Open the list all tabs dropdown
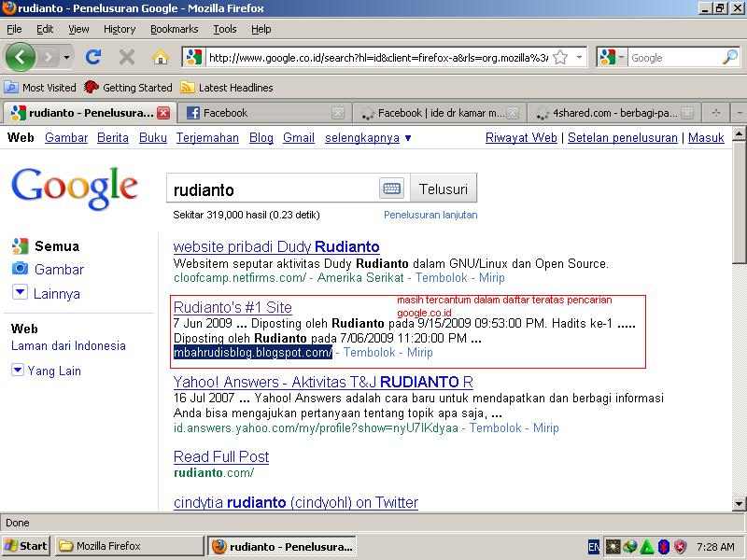 tap(739, 113)
